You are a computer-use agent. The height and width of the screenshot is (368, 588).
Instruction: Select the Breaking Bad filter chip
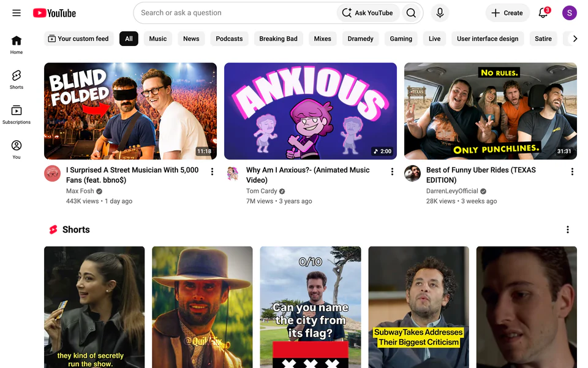pyautogui.click(x=278, y=39)
